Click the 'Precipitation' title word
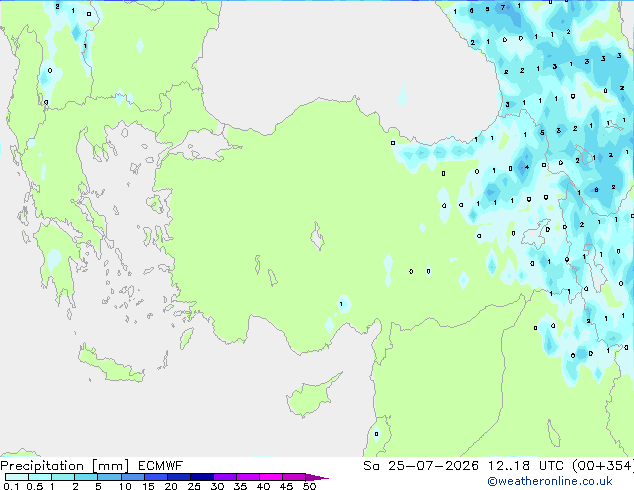634x490 pixels. 42,466
